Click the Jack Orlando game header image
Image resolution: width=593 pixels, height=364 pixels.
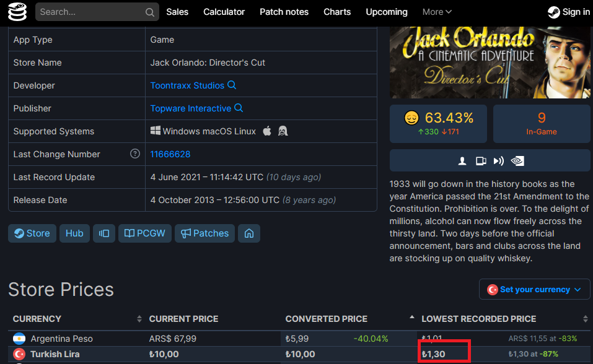pyautogui.click(x=490, y=63)
